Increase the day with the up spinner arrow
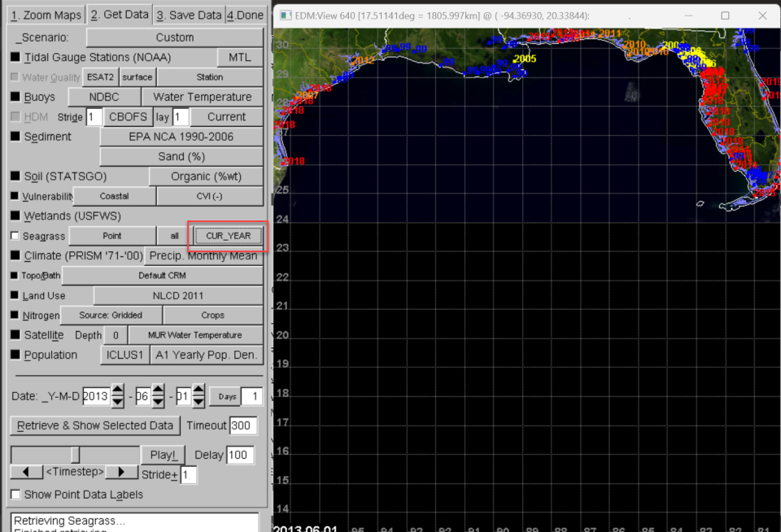 click(199, 391)
